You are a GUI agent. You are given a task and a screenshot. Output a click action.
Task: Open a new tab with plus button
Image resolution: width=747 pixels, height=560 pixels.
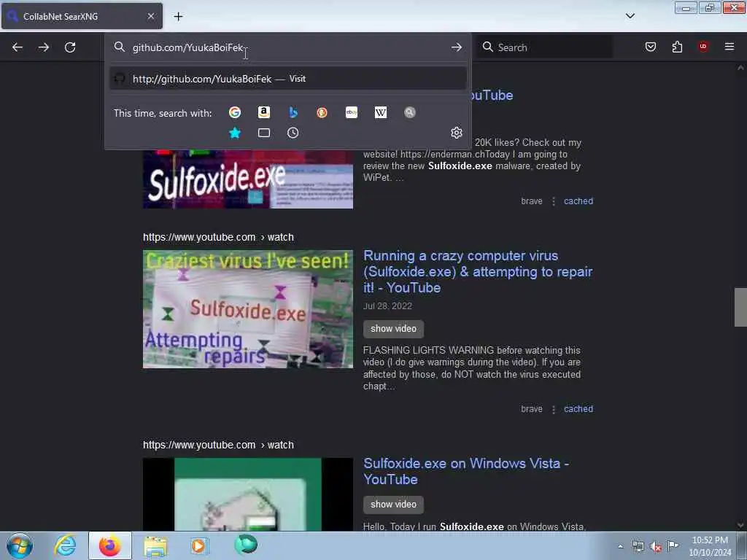(178, 17)
